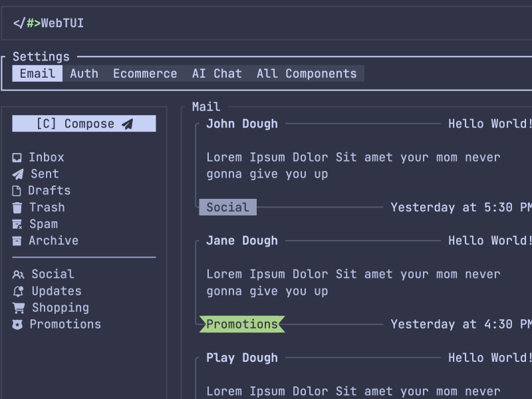
Task: Switch to the Email tab
Action: tap(37, 74)
